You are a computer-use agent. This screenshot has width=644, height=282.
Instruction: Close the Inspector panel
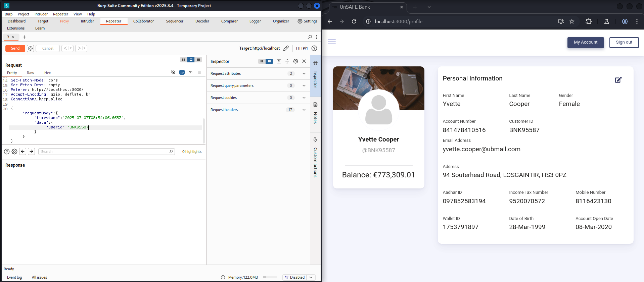click(x=304, y=61)
